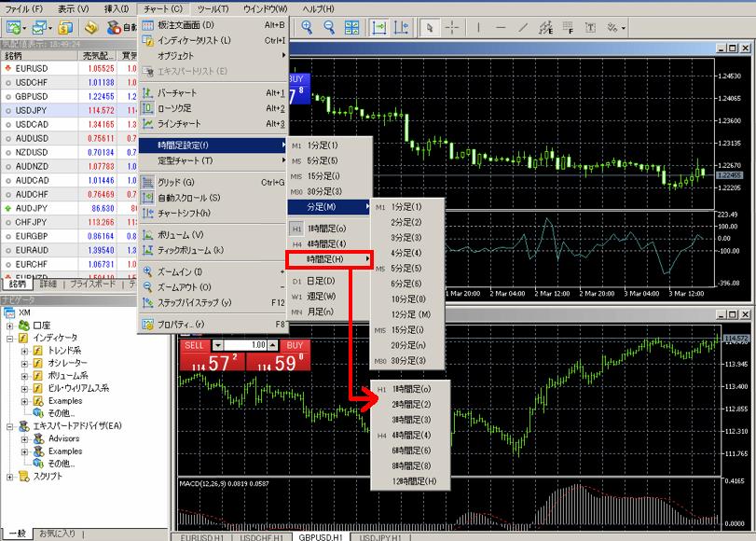This screenshot has width=756, height=541.
Task: Activate the Cursor pointer mode button
Action: 429,27
